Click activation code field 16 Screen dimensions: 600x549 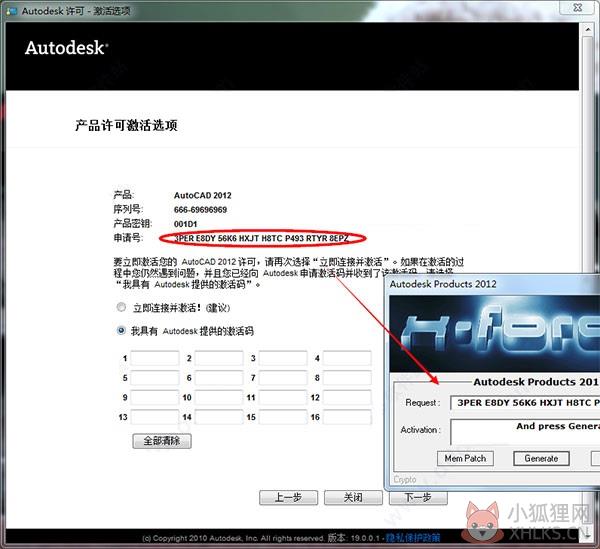[347, 417]
